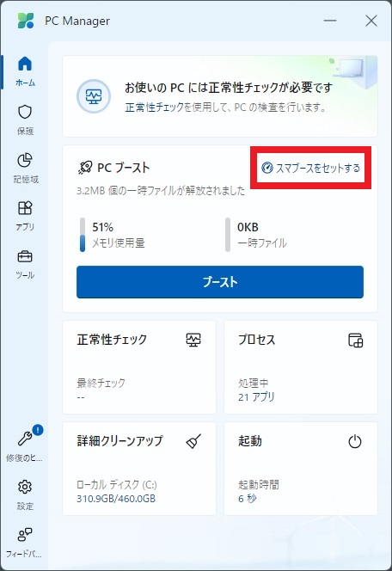The image size is (392, 571).
Task: Click the power icon on 起動 card
Action: pyautogui.click(x=355, y=441)
